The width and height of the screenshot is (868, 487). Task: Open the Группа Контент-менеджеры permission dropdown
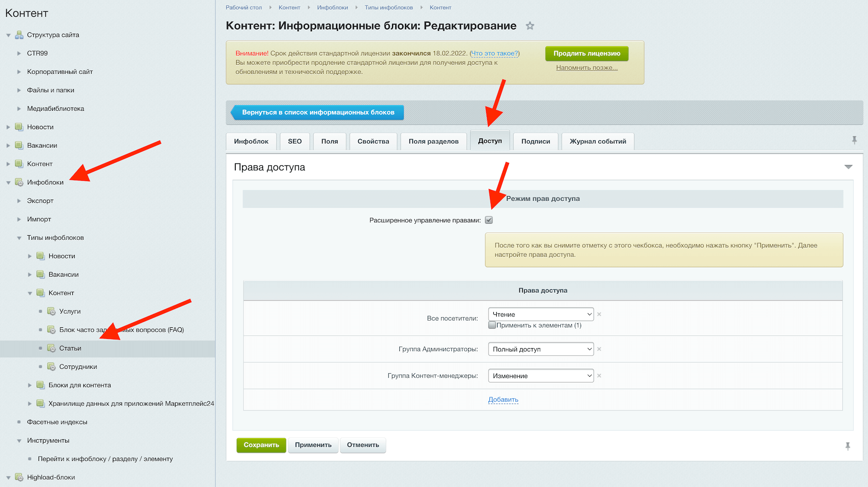coord(541,376)
